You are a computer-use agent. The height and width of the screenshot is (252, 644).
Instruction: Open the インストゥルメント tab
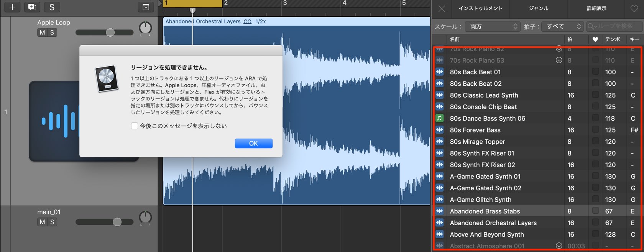pyautogui.click(x=480, y=8)
